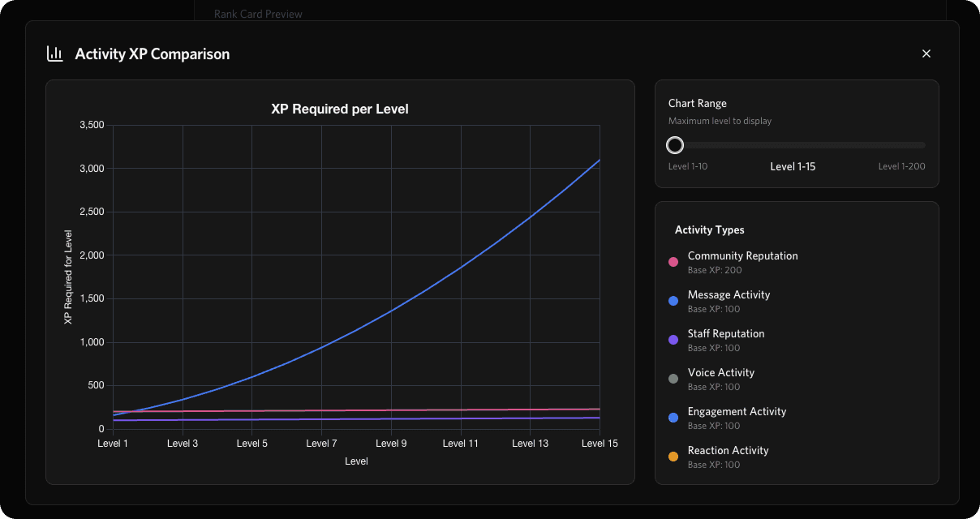Image resolution: width=980 pixels, height=519 pixels.
Task: Close the Activity XP Comparison dialog
Action: pos(926,54)
